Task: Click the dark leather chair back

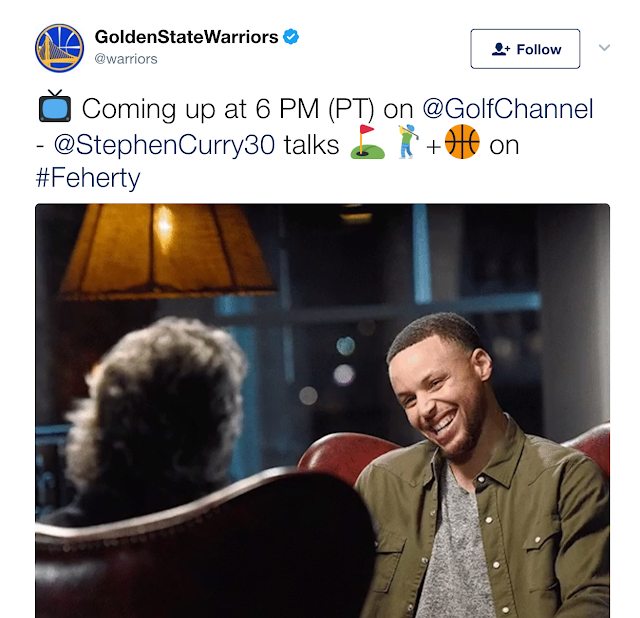Action: click(x=204, y=545)
